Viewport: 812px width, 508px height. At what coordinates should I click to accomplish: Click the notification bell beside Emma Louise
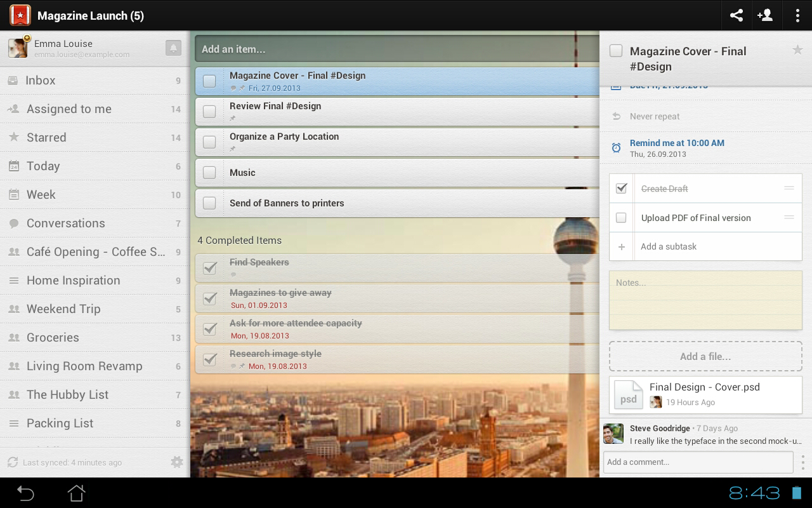point(173,48)
